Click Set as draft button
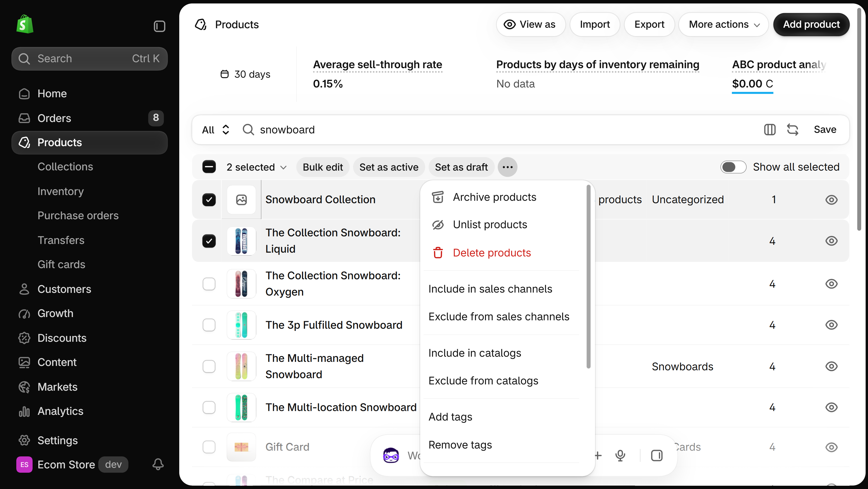This screenshot has width=868, height=489. pos(461,167)
